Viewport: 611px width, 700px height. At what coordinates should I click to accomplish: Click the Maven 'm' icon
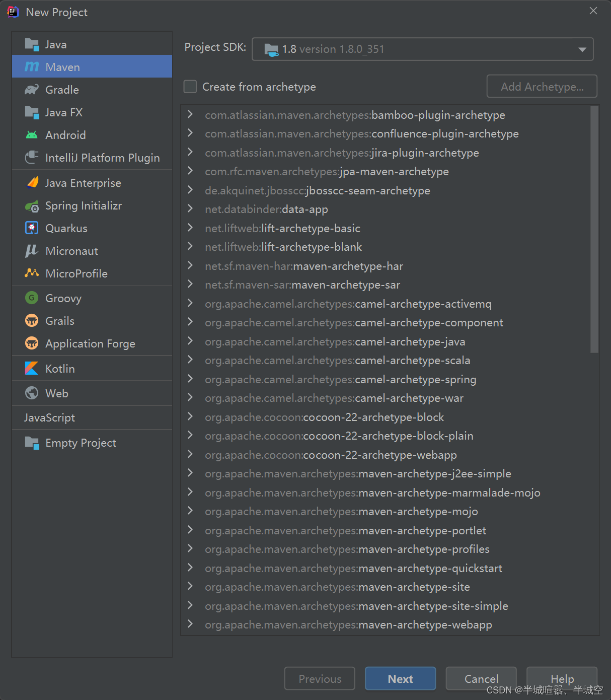click(32, 66)
